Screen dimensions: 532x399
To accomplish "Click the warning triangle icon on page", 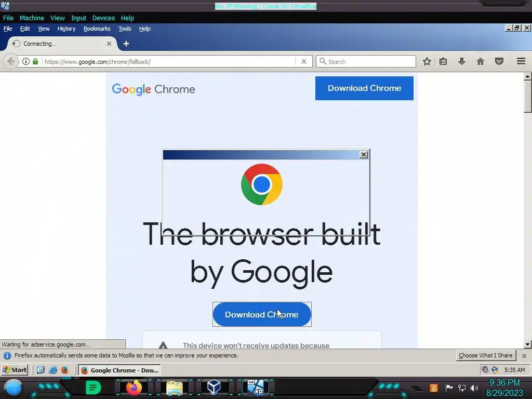I will (x=163, y=345).
